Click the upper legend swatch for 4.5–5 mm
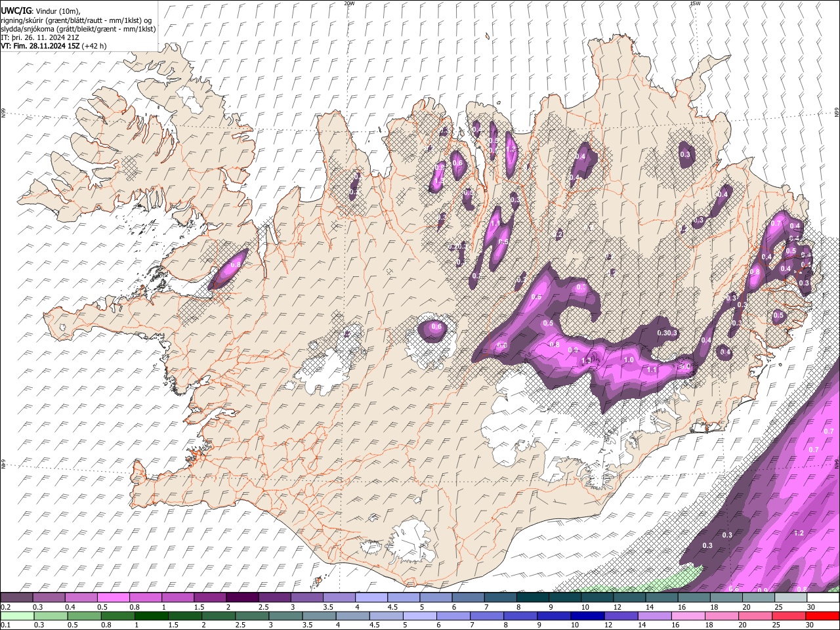 tap(403, 598)
